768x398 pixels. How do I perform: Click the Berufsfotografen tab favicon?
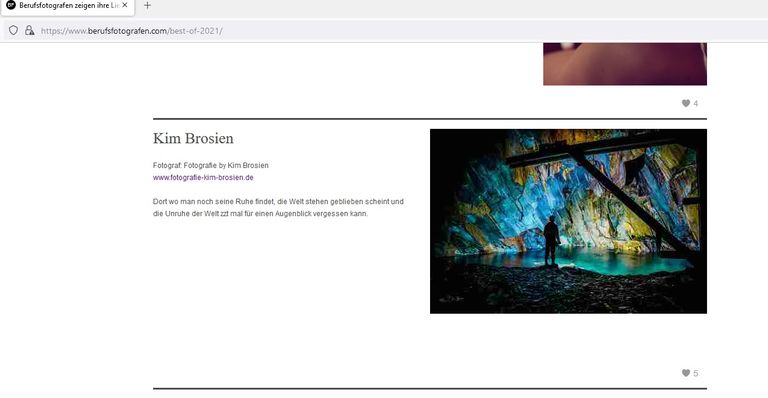coord(11,5)
